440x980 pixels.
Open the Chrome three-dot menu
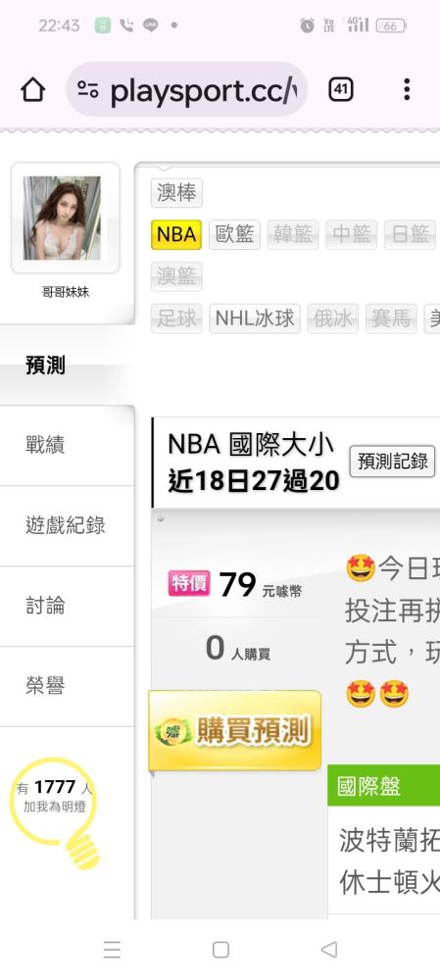click(x=407, y=89)
